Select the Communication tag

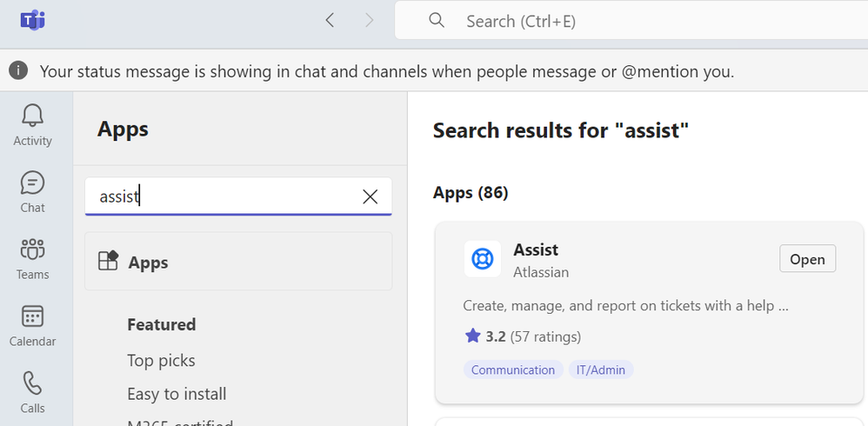(513, 369)
